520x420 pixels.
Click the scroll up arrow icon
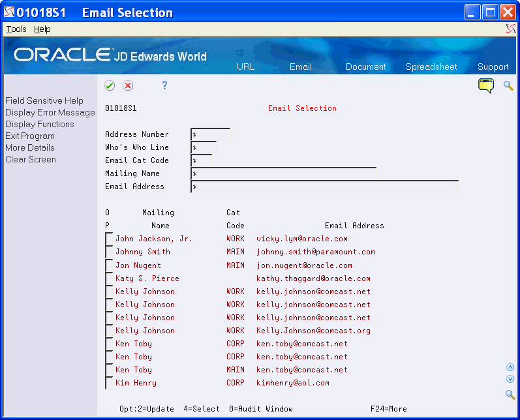tap(510, 367)
